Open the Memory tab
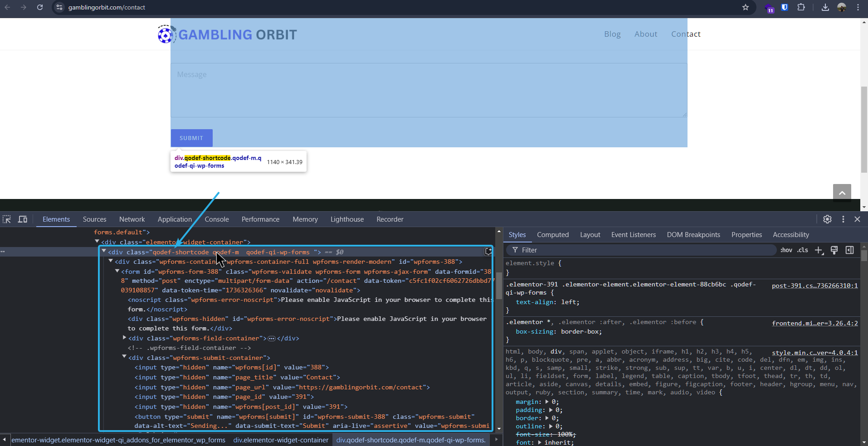This screenshot has width=868, height=446. pos(305,219)
